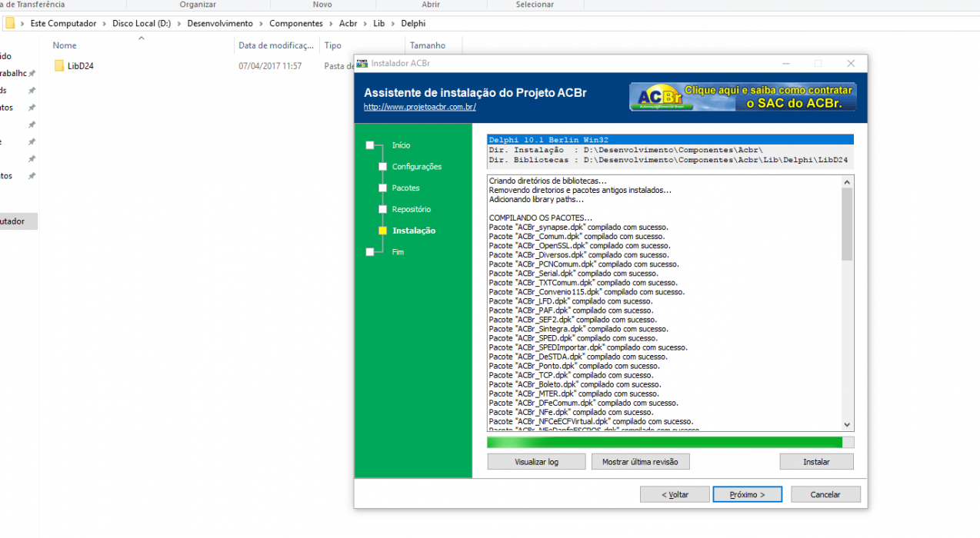Sort Explorer files by Tamanho column
Viewport: 980px width, 538px height.
tap(428, 45)
